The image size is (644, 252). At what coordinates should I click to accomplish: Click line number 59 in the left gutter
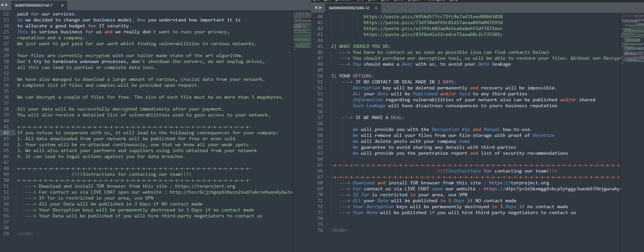click(6, 234)
